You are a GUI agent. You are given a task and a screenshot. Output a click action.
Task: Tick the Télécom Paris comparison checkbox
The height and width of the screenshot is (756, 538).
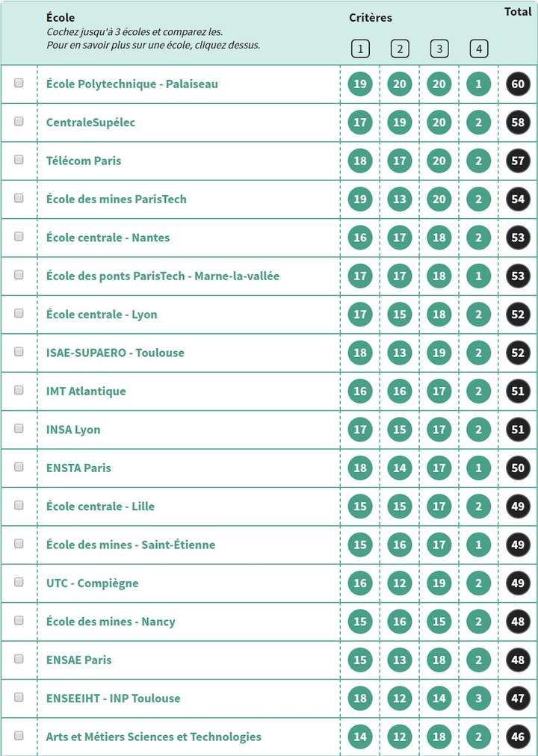[19, 160]
